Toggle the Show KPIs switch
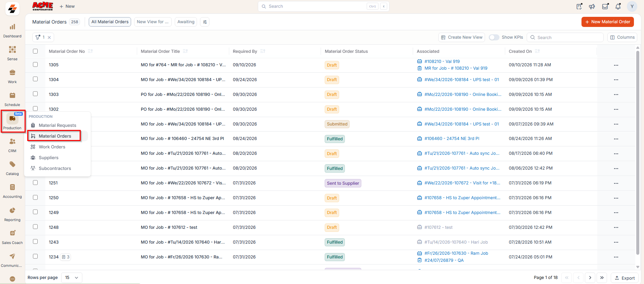The image size is (644, 284). [x=494, y=37]
